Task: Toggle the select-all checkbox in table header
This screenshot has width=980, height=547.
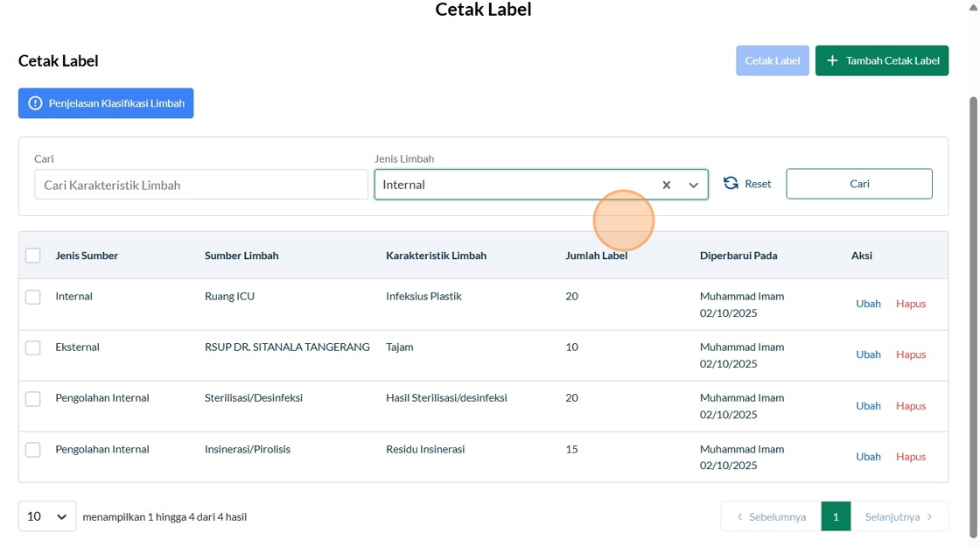Action: [33, 256]
